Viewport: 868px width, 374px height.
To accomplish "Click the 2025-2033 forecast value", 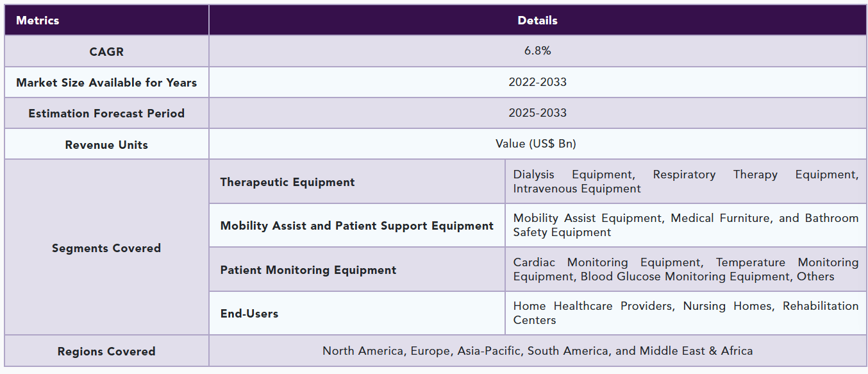I will pos(537,113).
